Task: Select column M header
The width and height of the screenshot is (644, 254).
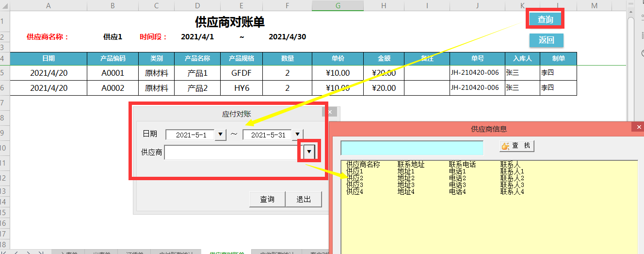Action: click(x=594, y=5)
